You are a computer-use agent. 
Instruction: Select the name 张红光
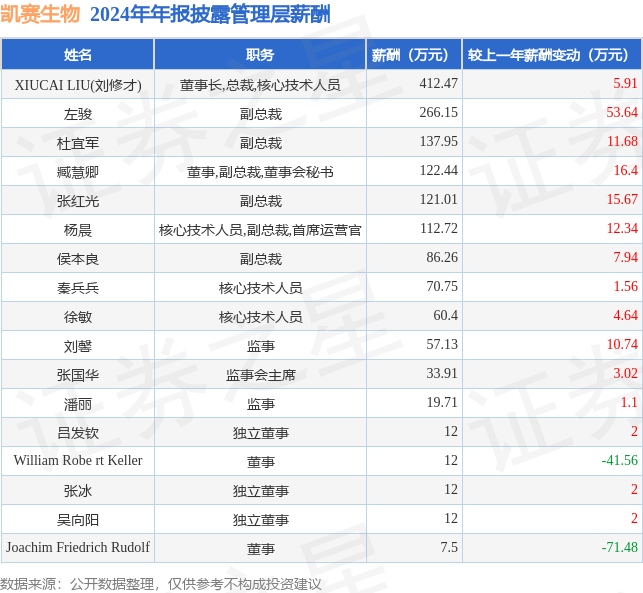pyautogui.click(x=78, y=201)
